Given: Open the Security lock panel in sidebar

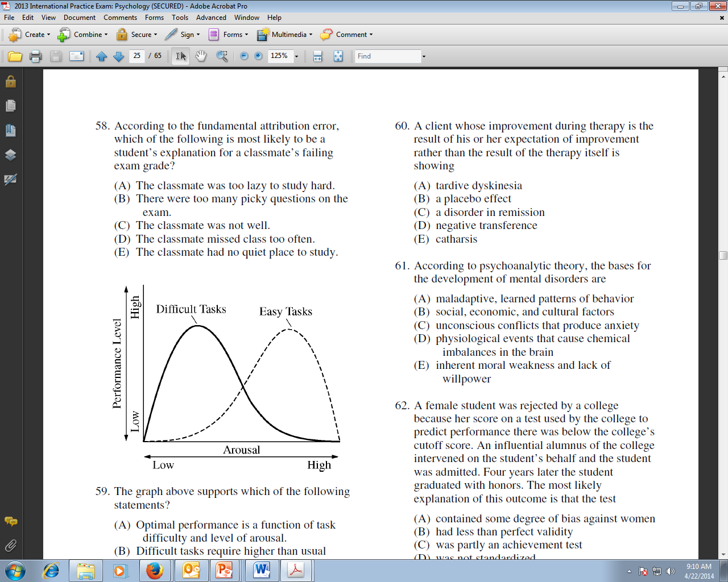Looking at the screenshot, I should click(10, 81).
